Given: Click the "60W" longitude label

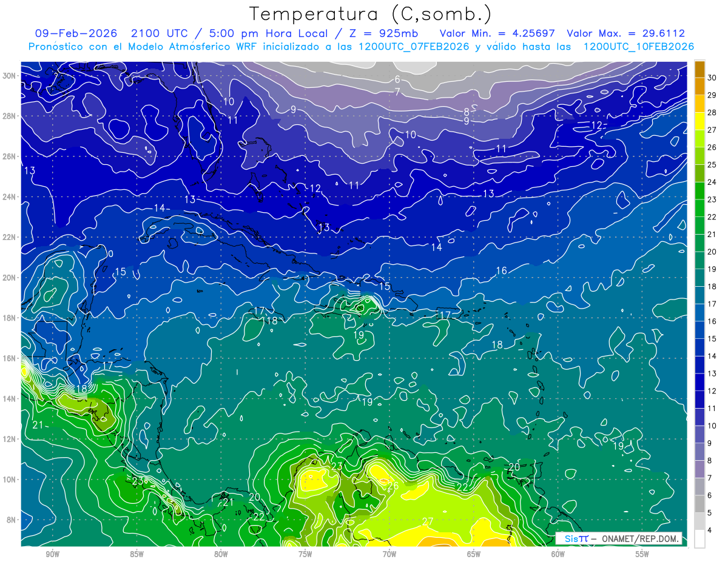Looking at the screenshot, I should pyautogui.click(x=558, y=554).
